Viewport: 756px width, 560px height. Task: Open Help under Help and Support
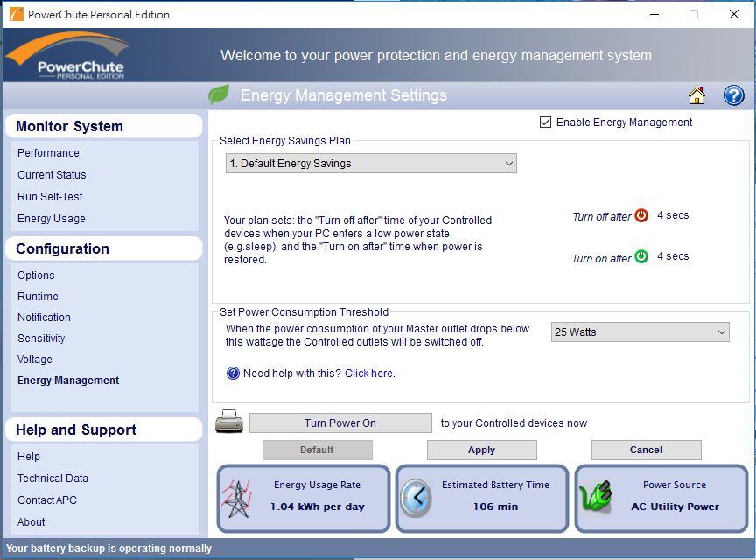[29, 456]
